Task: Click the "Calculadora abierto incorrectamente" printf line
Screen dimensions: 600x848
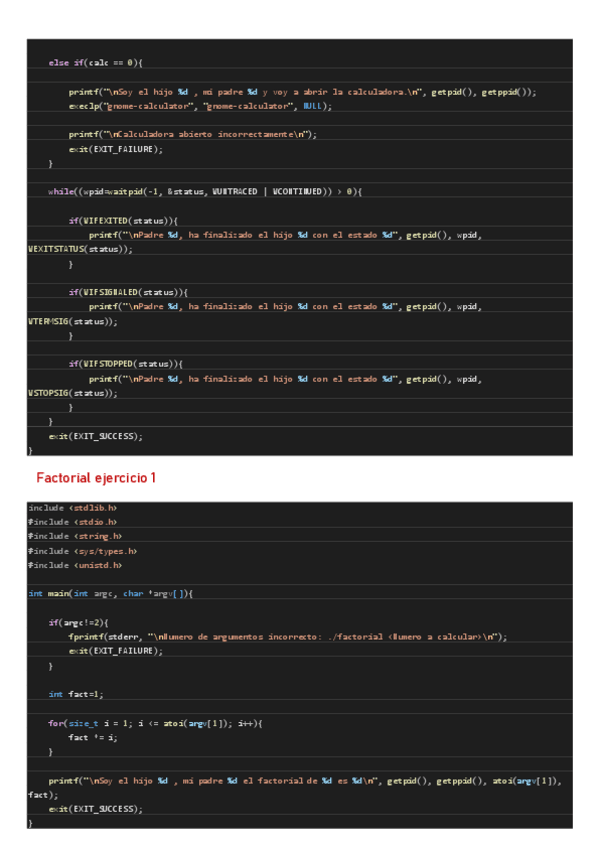Action: (x=192, y=134)
